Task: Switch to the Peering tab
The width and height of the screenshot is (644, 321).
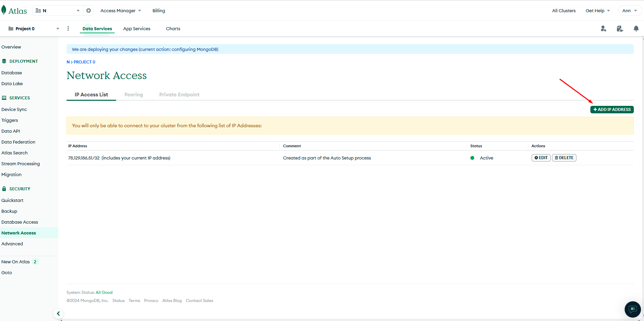Action: 133,95
